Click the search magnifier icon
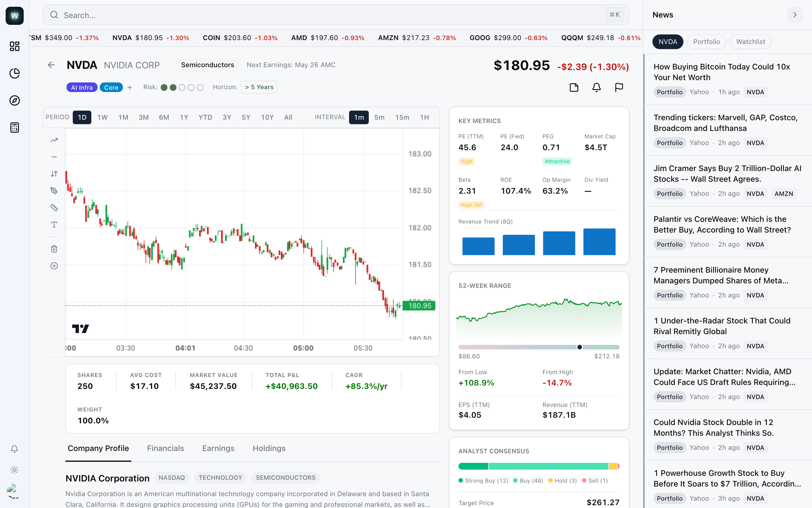Screen dimensions: 812x508 [x=54, y=15]
